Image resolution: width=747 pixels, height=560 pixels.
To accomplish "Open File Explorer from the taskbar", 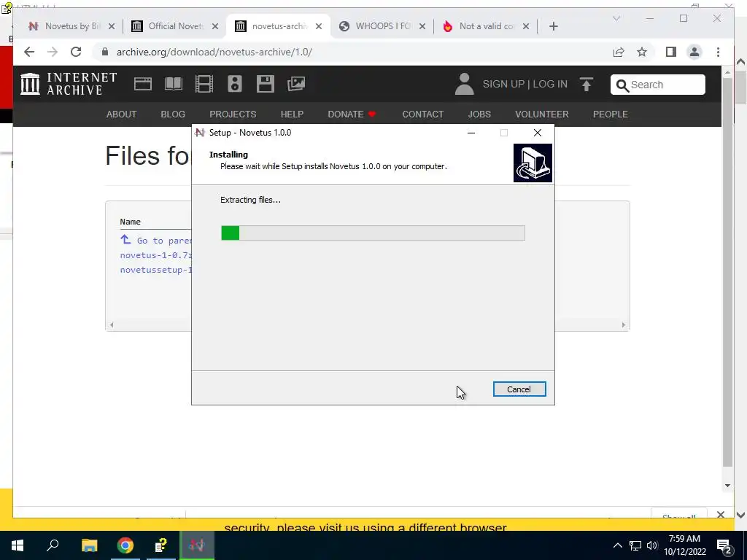I will coord(89,545).
